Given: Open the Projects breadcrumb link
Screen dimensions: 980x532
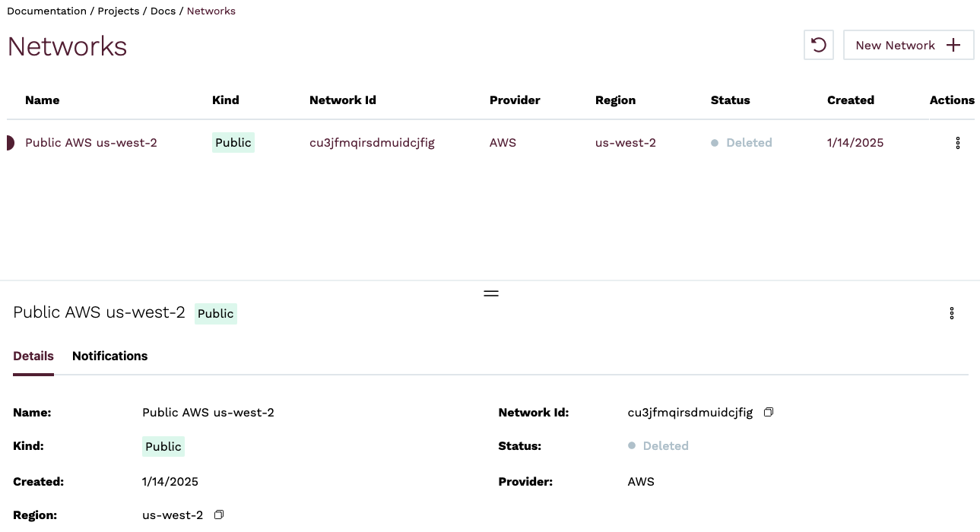Looking at the screenshot, I should pyautogui.click(x=119, y=11).
